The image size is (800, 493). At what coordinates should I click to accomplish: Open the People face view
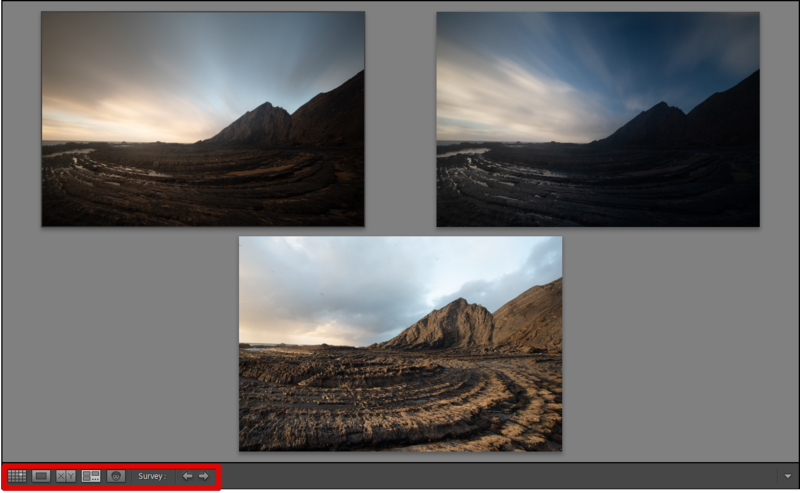point(116,476)
